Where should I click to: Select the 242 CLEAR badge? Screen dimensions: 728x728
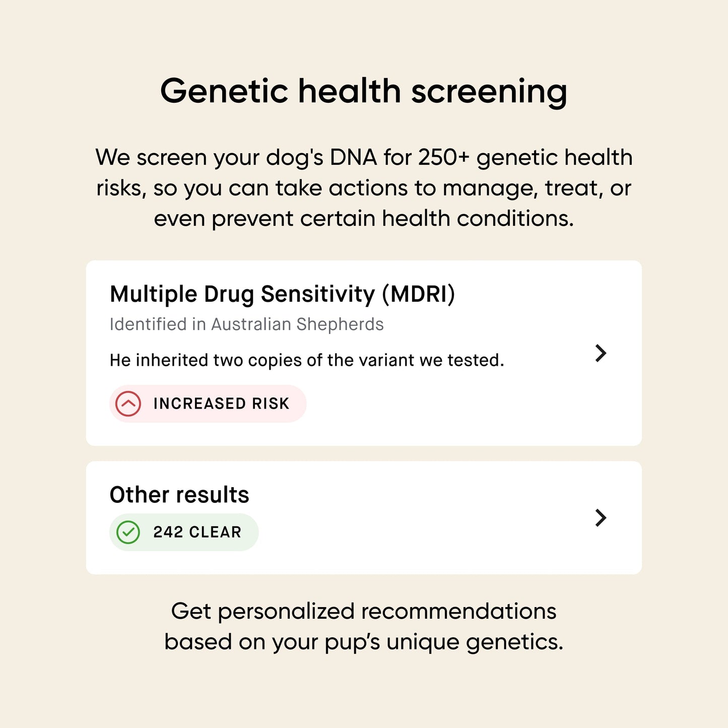point(184,532)
